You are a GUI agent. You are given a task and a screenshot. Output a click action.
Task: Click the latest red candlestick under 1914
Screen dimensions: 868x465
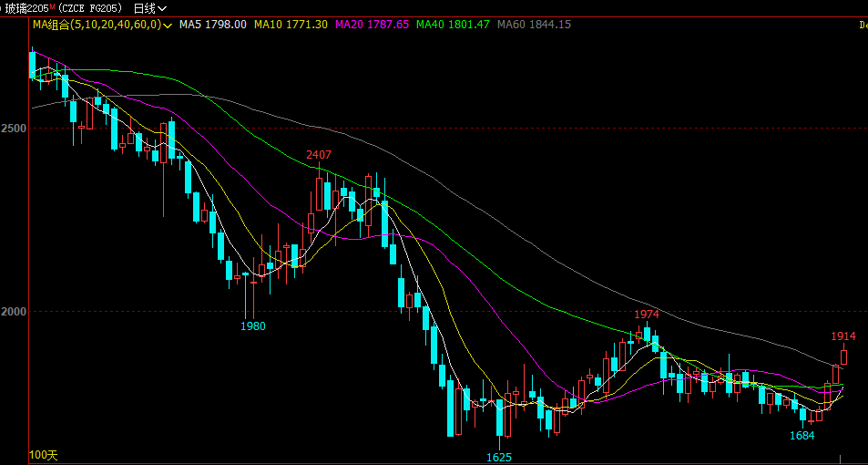tap(843, 356)
